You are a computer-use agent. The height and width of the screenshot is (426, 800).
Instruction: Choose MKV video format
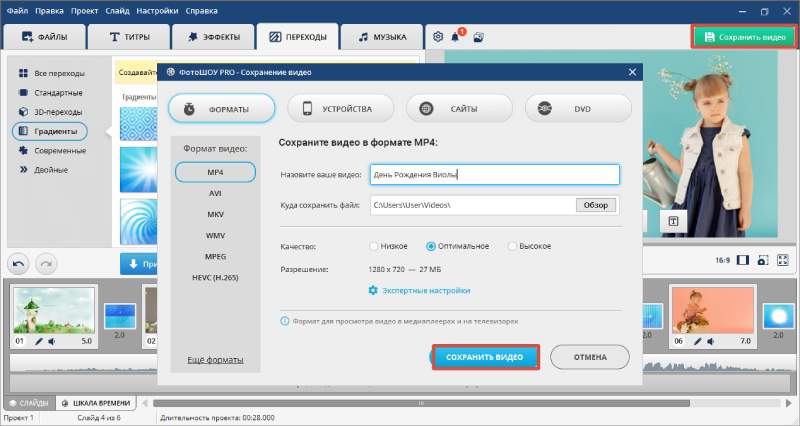pyautogui.click(x=215, y=214)
